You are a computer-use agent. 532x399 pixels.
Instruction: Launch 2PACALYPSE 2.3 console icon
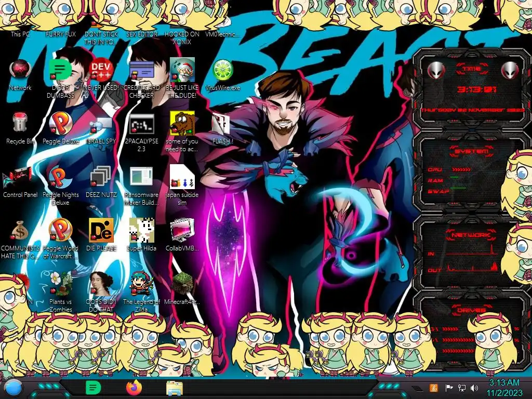click(x=142, y=124)
